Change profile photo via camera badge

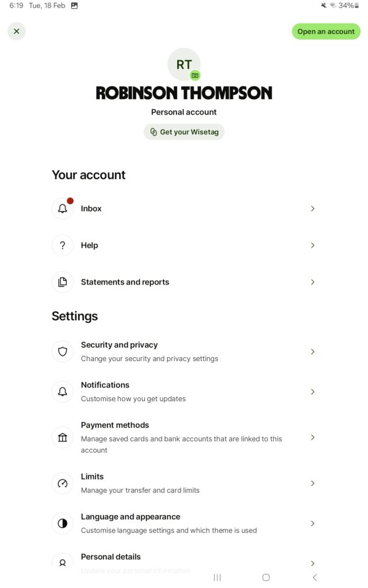pyautogui.click(x=195, y=75)
